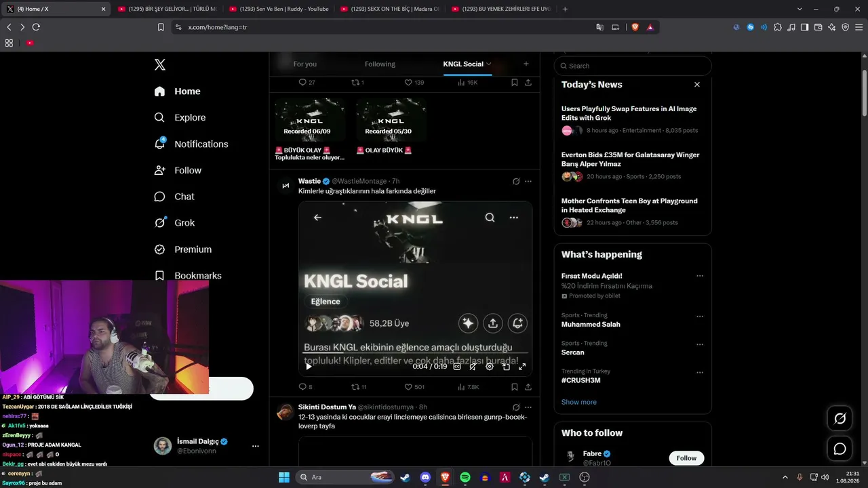Viewport: 868px width, 488px height.
Task: Open the floating Grok button
Action: 840,419
